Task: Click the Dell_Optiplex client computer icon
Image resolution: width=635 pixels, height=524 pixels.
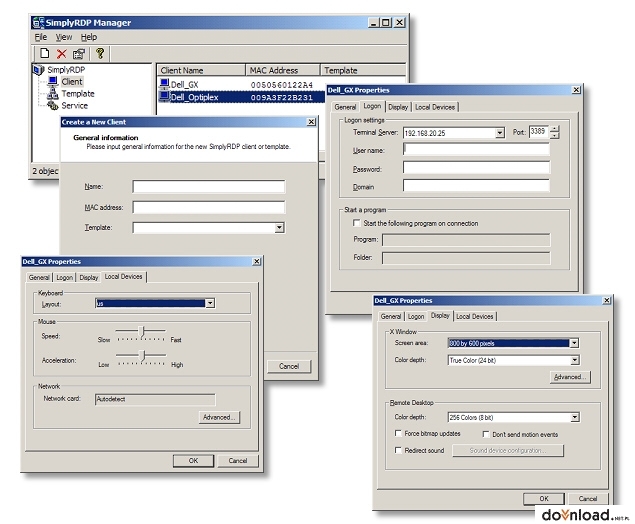Action: pos(164,96)
